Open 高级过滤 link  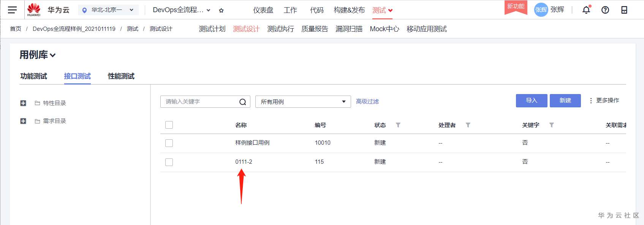[x=367, y=101]
